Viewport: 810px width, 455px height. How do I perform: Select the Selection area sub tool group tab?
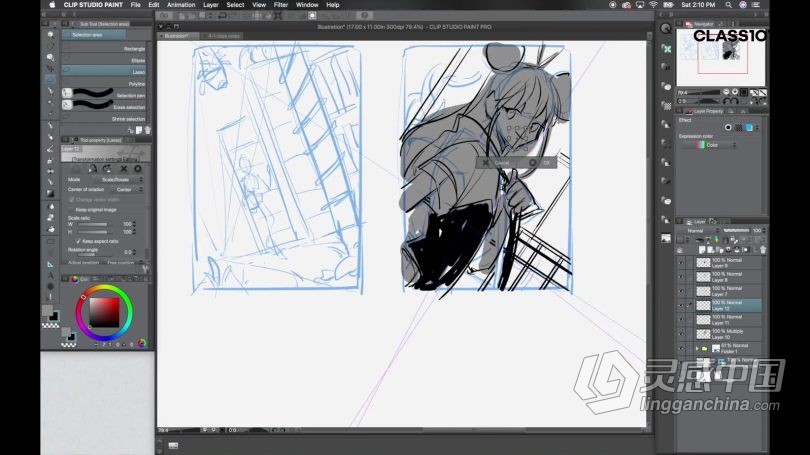[x=94, y=35]
